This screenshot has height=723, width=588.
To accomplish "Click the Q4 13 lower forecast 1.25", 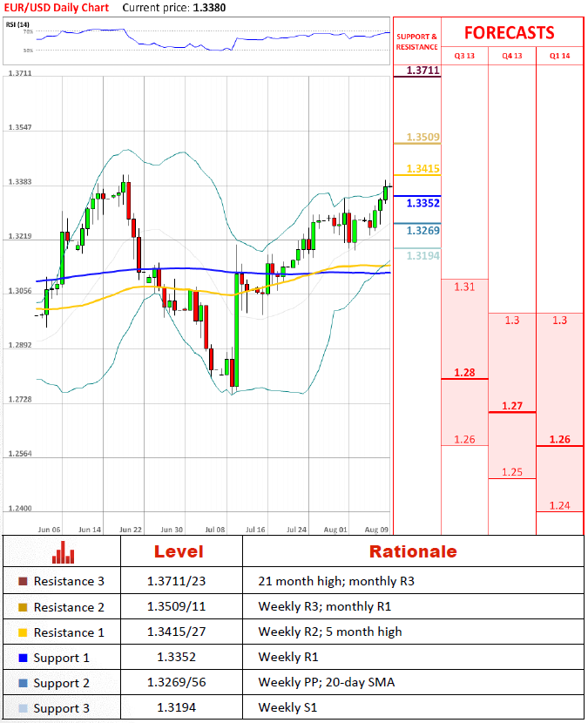I will point(512,472).
